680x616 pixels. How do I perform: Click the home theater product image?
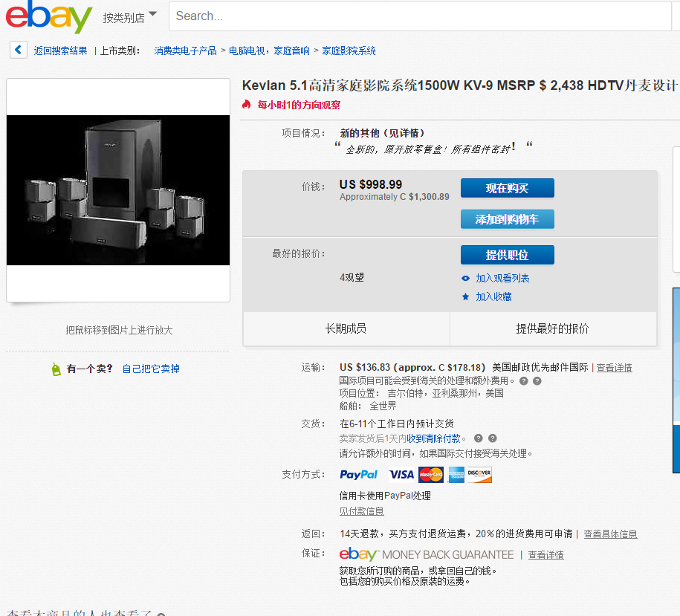[x=118, y=190]
